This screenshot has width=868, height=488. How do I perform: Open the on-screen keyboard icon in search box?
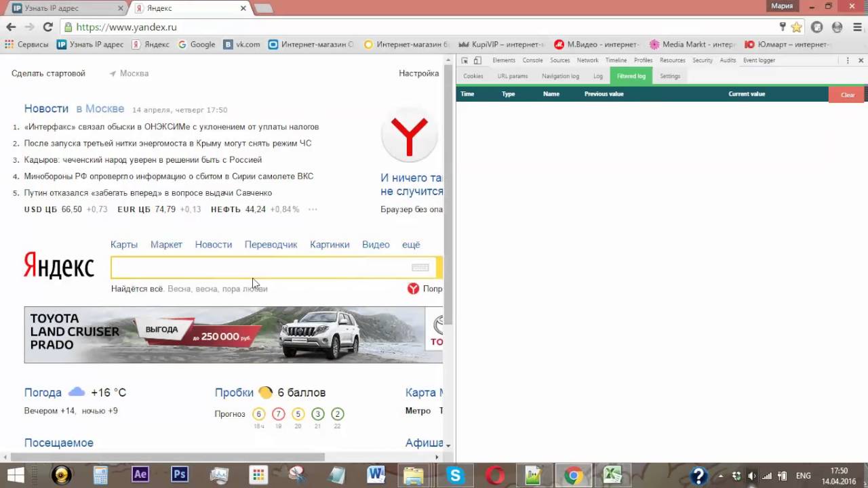[x=420, y=268]
